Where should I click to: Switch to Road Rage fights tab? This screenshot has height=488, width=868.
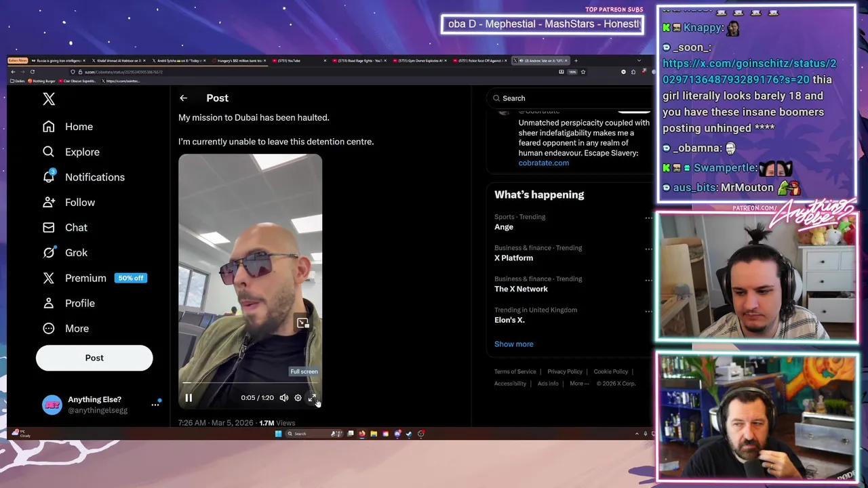(x=359, y=60)
